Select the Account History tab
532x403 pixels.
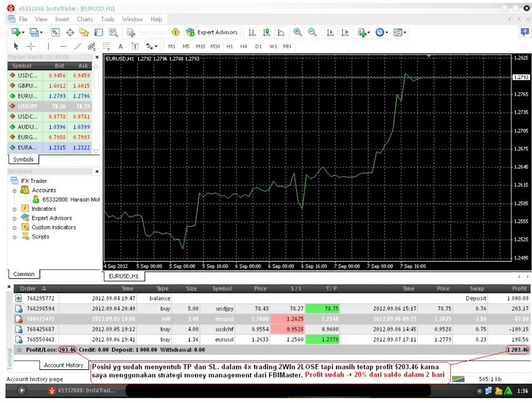point(63,365)
